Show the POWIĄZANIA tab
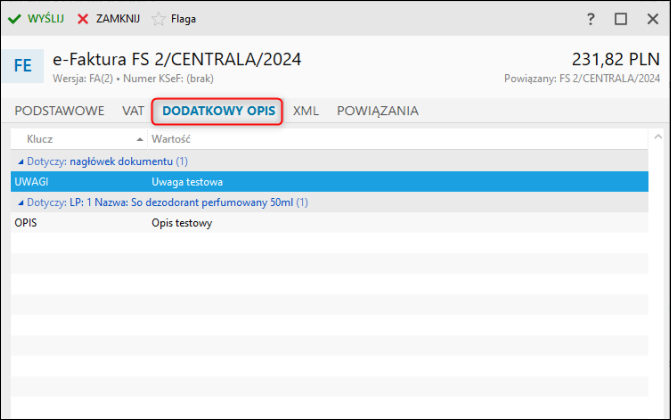Image resolution: width=671 pixels, height=420 pixels. point(377,111)
